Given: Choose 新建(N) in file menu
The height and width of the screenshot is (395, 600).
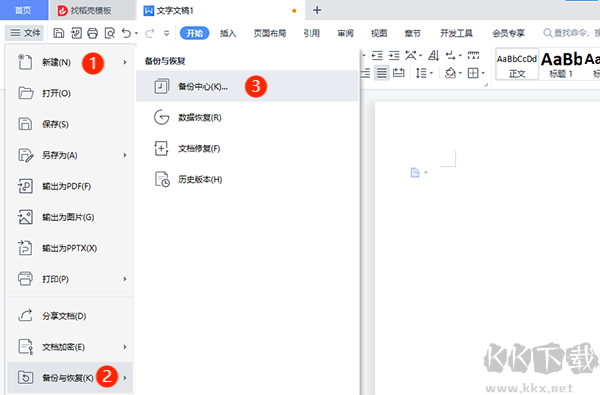Looking at the screenshot, I should pyautogui.click(x=70, y=62).
